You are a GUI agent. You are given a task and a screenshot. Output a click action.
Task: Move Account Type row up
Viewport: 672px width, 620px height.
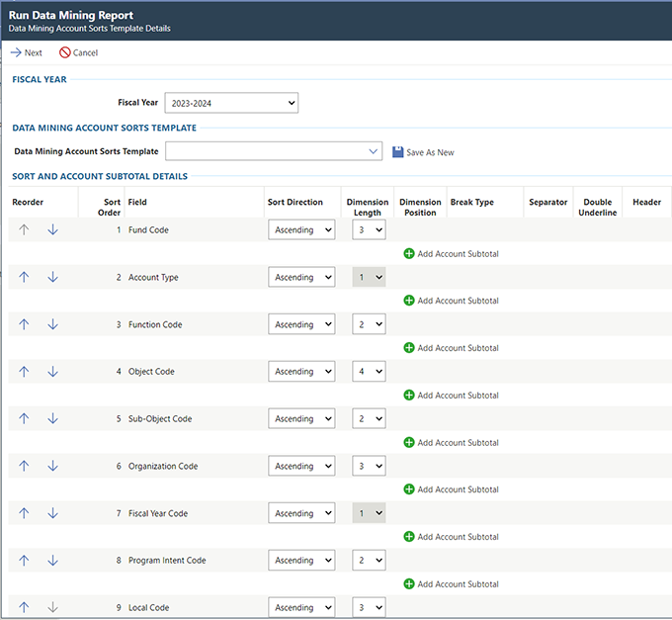(x=25, y=277)
